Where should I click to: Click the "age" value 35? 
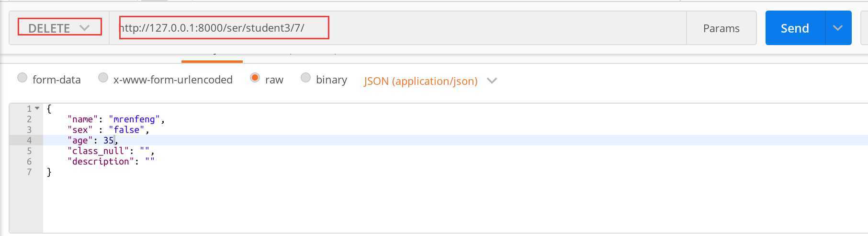[x=108, y=141]
